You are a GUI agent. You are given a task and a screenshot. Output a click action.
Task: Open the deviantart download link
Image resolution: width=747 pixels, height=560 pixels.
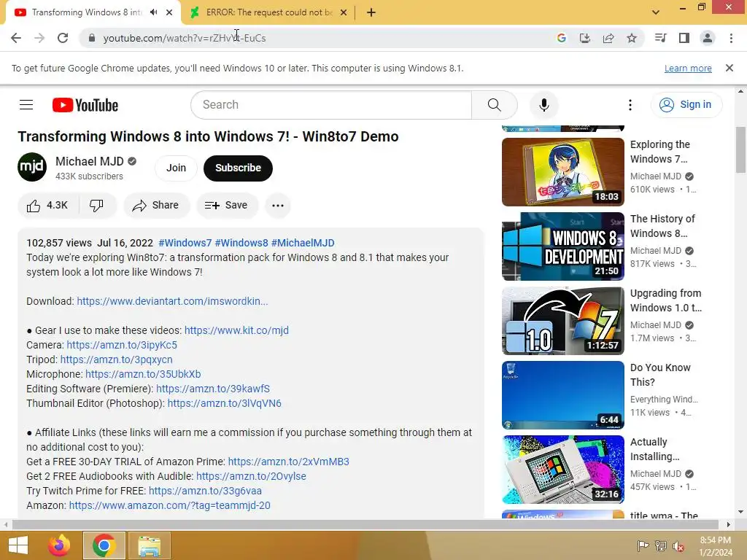coord(172,301)
